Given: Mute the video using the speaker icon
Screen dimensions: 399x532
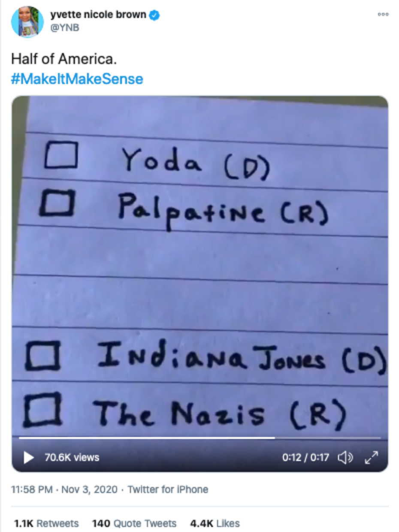Looking at the screenshot, I should click(345, 458).
